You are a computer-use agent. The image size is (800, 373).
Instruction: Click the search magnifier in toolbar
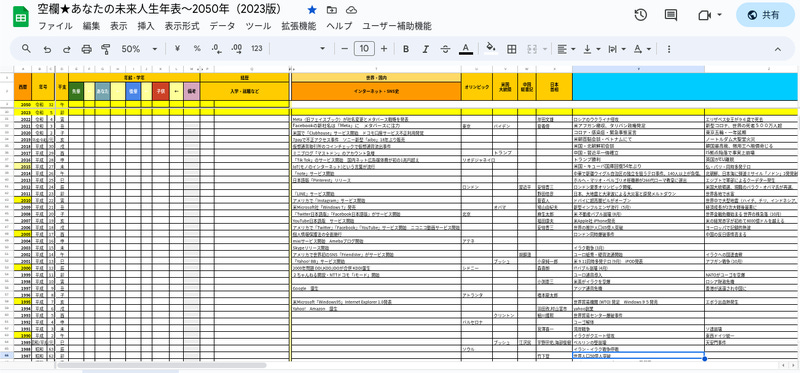[x=26, y=48]
